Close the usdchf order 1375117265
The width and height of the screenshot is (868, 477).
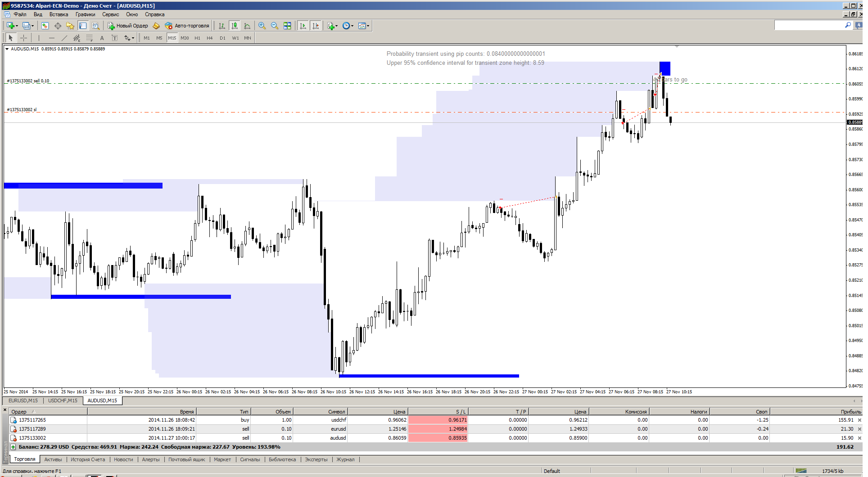point(859,420)
